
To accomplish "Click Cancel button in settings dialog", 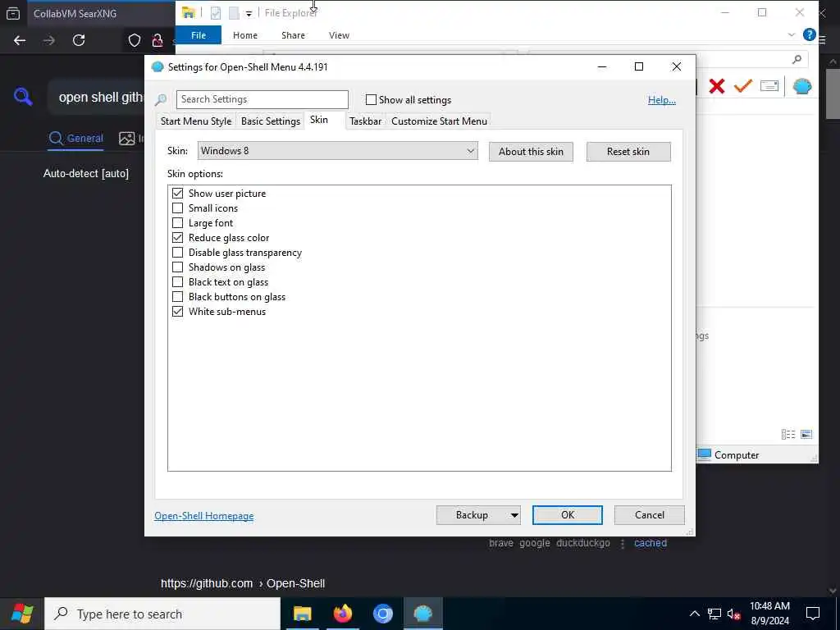I will coord(650,515).
